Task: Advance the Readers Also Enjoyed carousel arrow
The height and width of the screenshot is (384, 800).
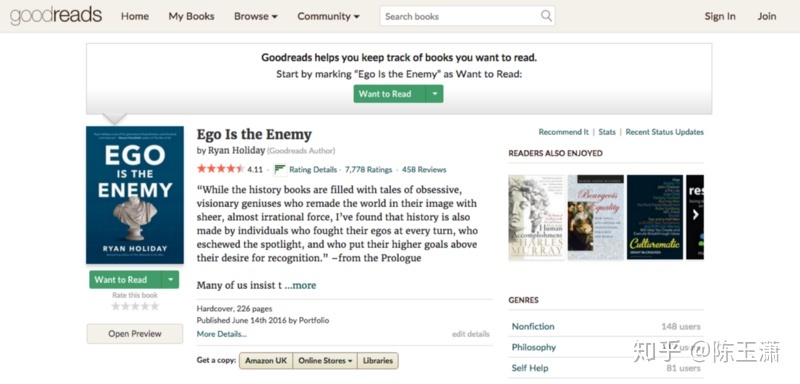Action: [x=695, y=215]
